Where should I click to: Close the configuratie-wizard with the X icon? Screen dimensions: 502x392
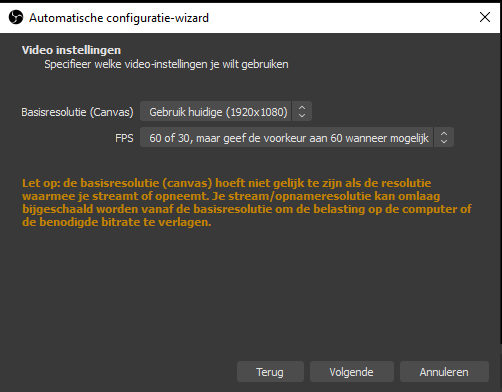coord(485,17)
